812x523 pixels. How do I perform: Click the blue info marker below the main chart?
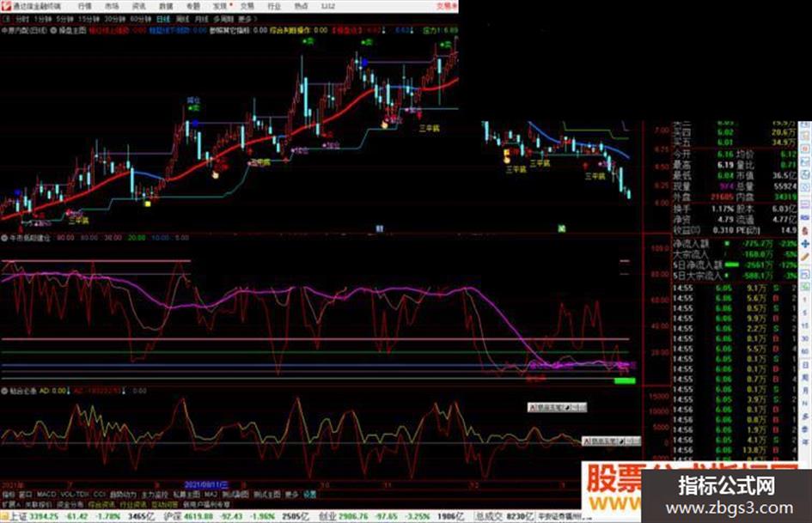pyautogui.click(x=380, y=228)
